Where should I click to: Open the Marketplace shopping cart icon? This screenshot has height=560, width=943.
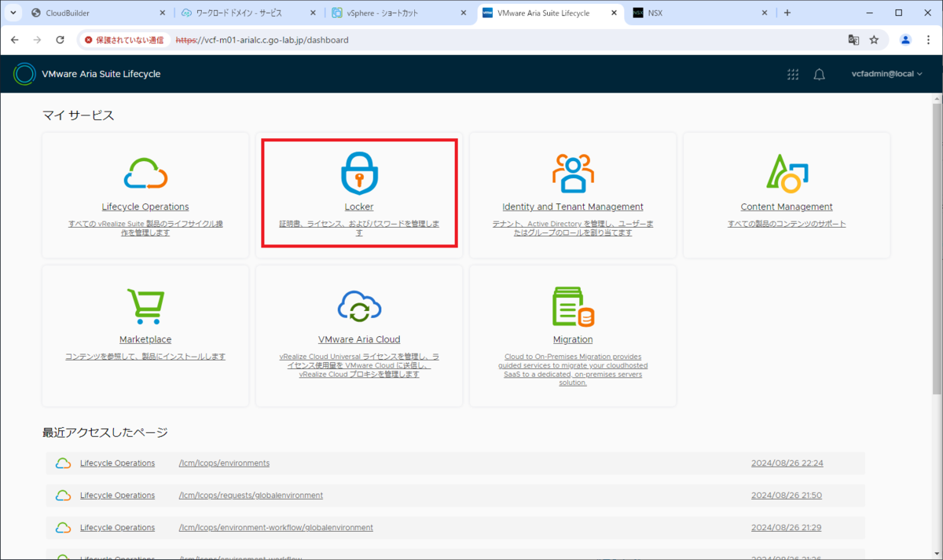tap(145, 306)
